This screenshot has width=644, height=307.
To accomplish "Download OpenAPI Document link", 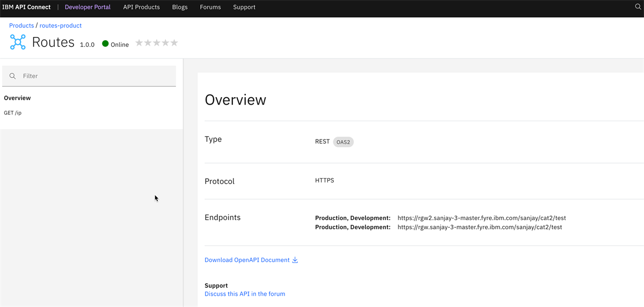I will (x=247, y=260).
